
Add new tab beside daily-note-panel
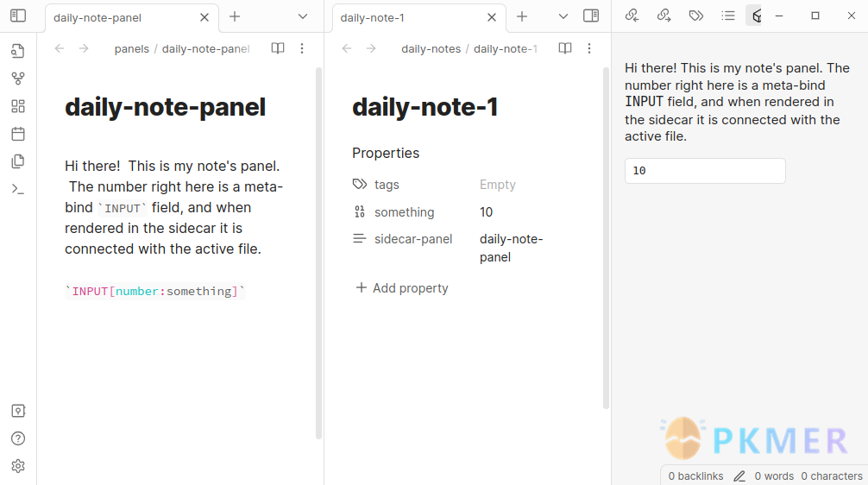click(x=235, y=16)
